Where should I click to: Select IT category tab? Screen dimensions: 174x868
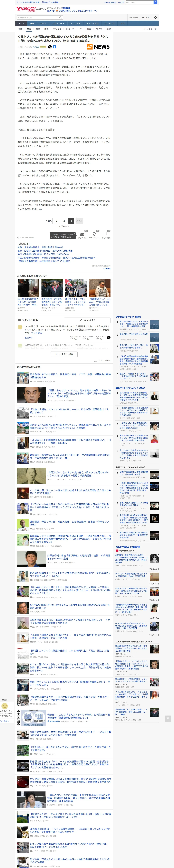tap(80, 29)
